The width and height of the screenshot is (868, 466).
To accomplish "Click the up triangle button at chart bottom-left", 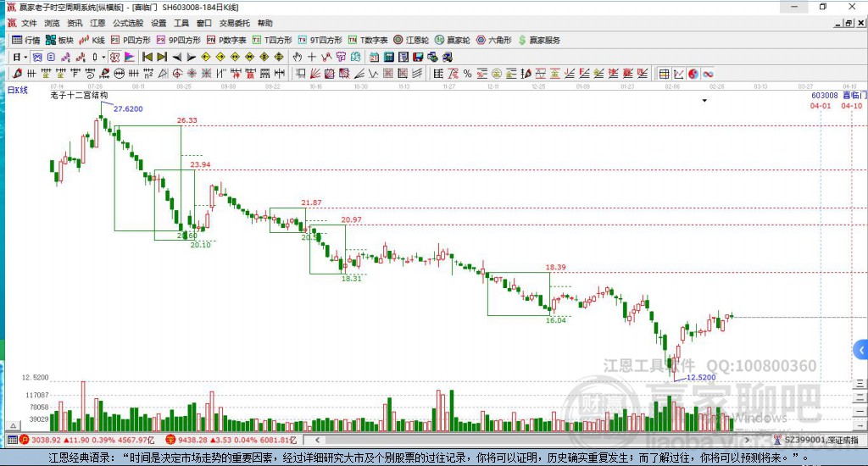I will pyautogui.click(x=14, y=425).
